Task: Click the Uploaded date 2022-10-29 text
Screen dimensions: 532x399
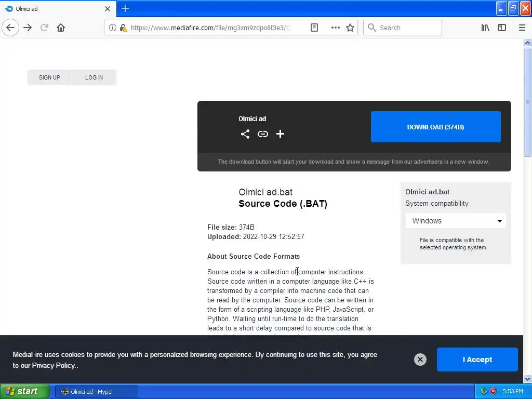Action: (256, 236)
